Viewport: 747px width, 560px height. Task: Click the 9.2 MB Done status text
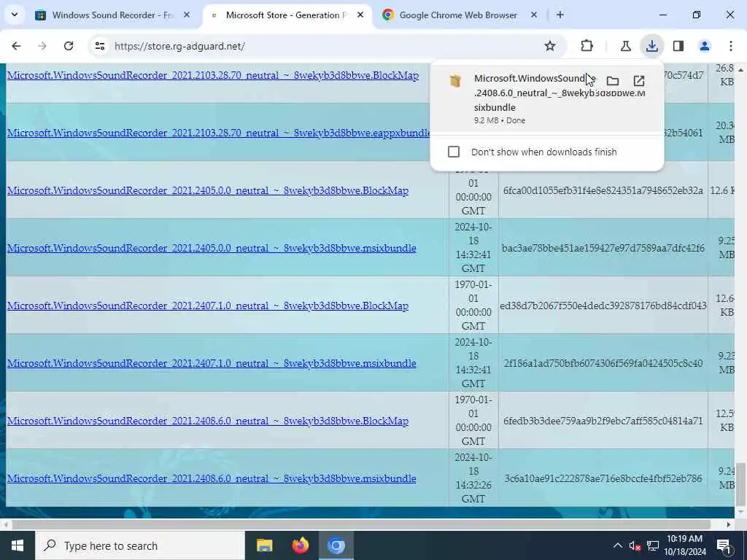(x=499, y=120)
